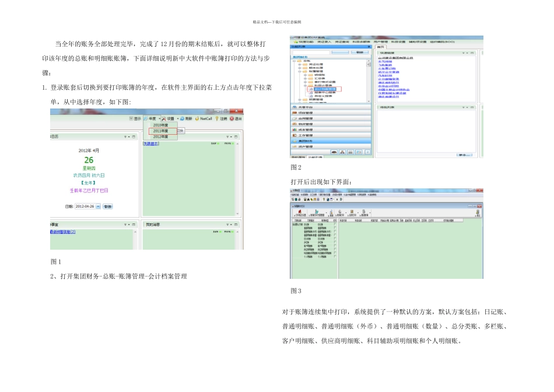Select the highlighted 会计档案管理 tree item

pos(325,89)
